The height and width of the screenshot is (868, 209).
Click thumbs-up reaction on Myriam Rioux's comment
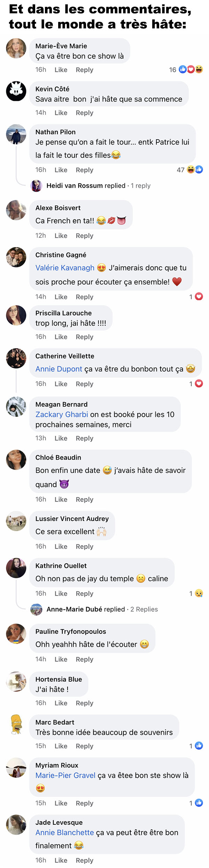coord(199,803)
